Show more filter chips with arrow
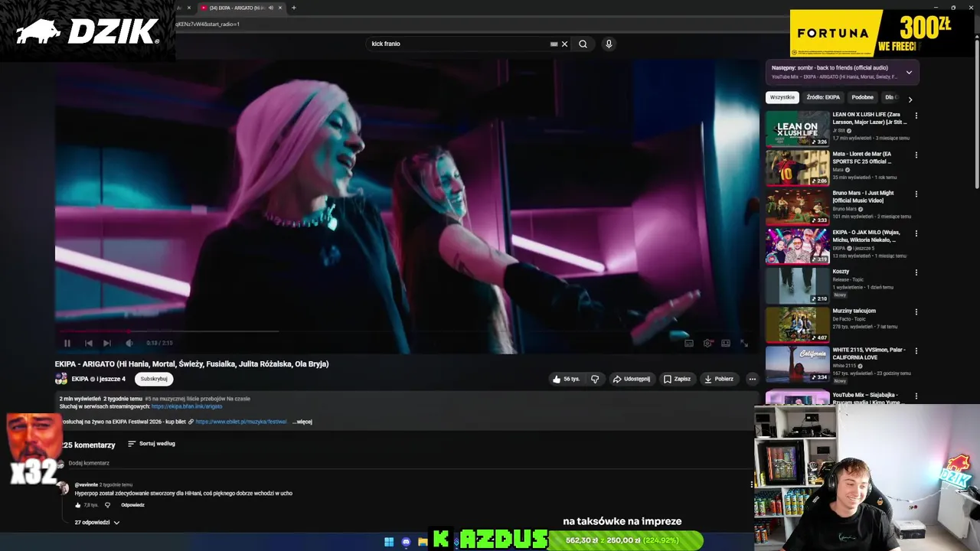 [x=910, y=99]
